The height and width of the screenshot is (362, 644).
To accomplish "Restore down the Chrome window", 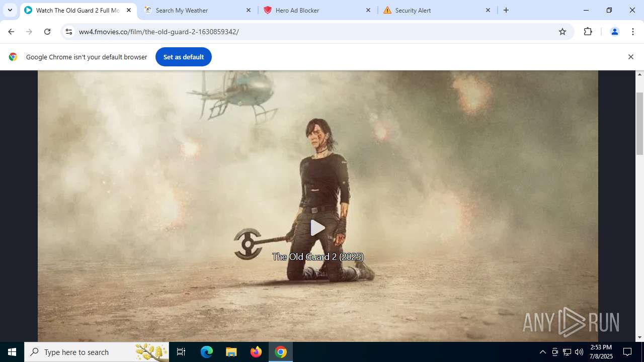I will [x=609, y=10].
